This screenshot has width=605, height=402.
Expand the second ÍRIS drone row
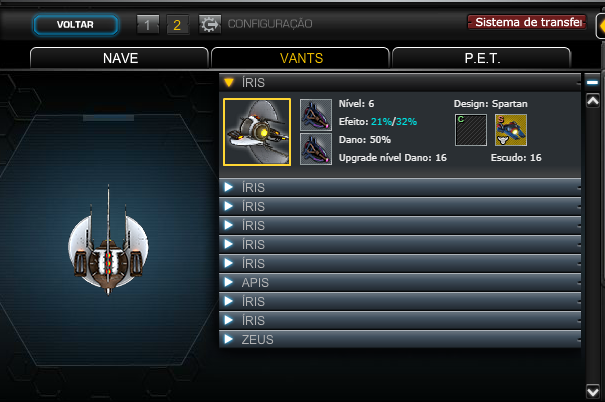coord(400,187)
